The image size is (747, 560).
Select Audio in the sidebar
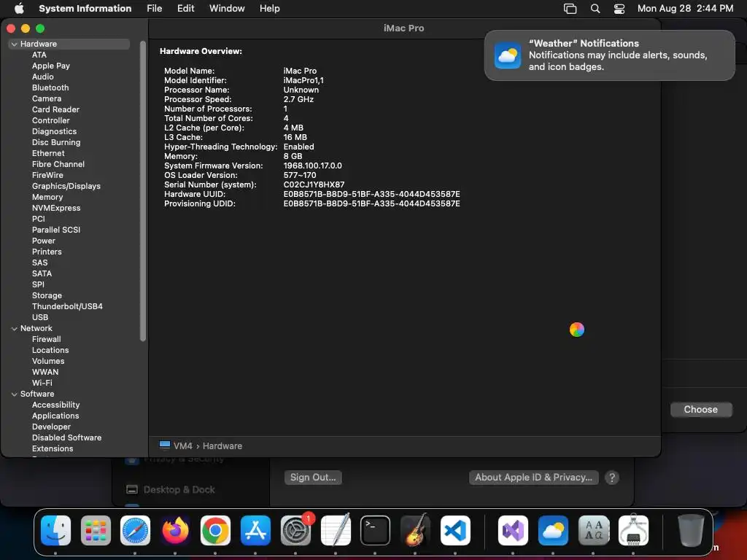pyautogui.click(x=43, y=77)
